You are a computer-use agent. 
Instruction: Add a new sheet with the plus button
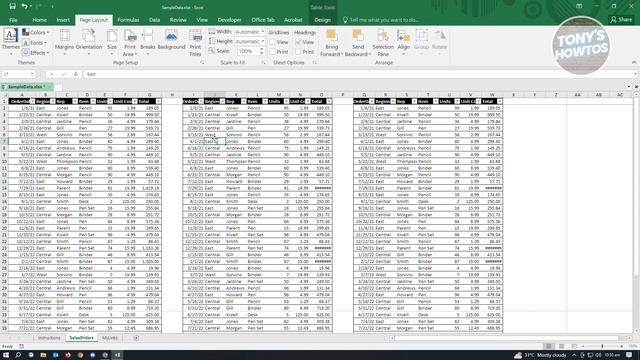click(136, 338)
